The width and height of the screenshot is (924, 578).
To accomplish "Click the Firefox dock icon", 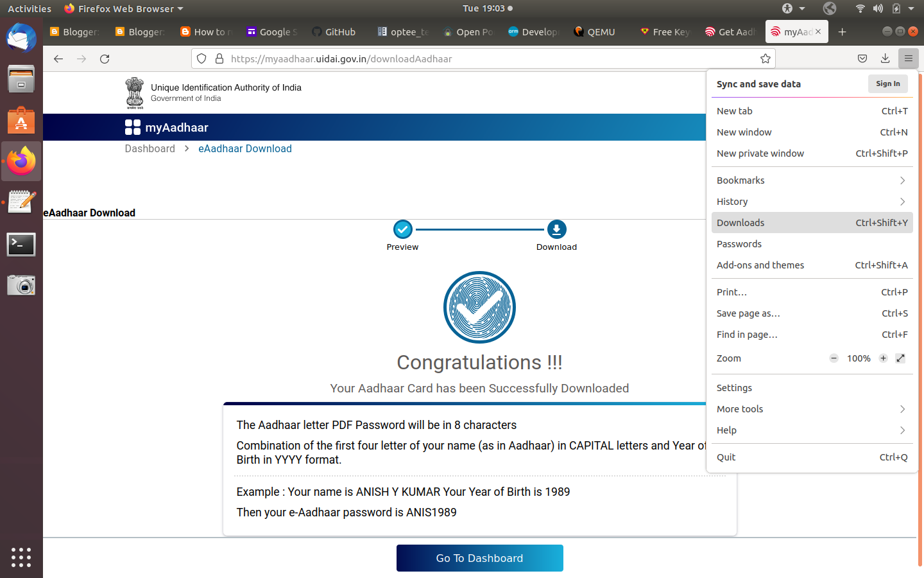I will (21, 161).
